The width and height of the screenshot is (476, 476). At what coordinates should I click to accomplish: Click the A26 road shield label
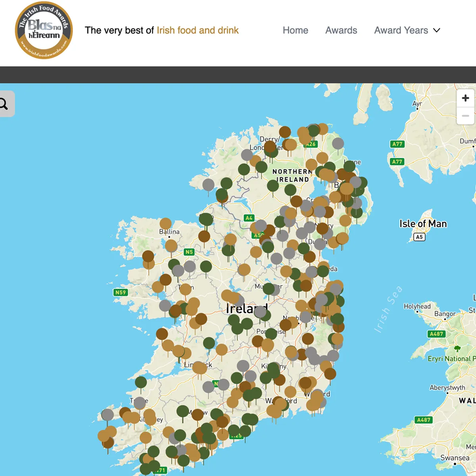311,144
